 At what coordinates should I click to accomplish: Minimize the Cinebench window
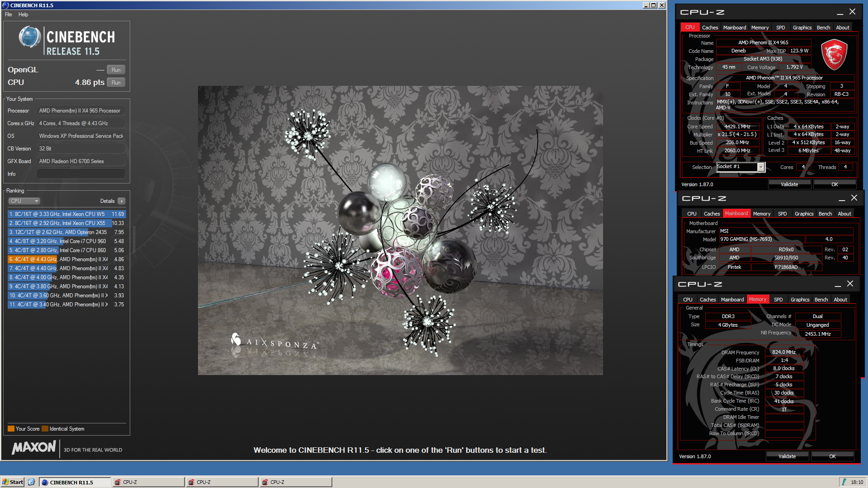click(646, 5)
